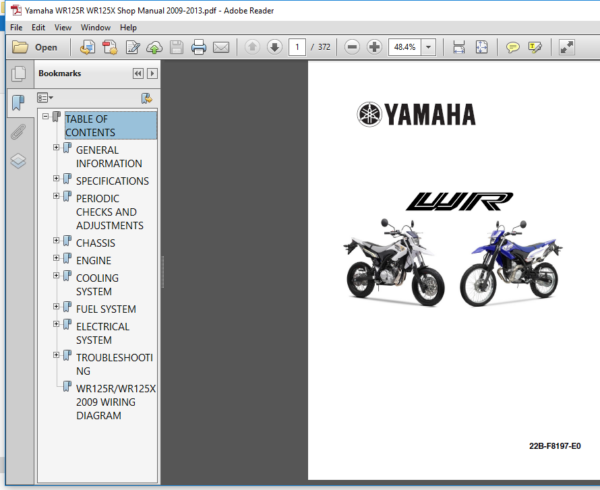Select the ELECTRICAL SYSTEM bookmark
Image resolution: width=600 pixels, height=490 pixels.
tap(103, 333)
